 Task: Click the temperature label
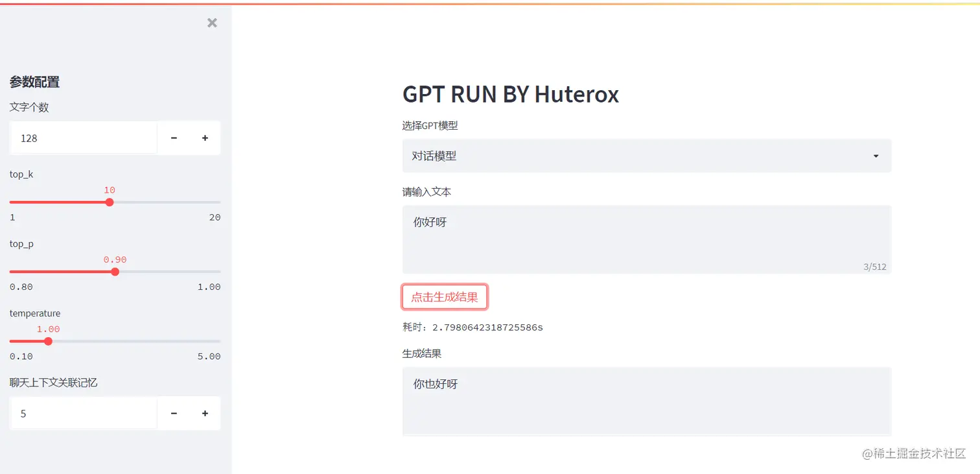(35, 313)
